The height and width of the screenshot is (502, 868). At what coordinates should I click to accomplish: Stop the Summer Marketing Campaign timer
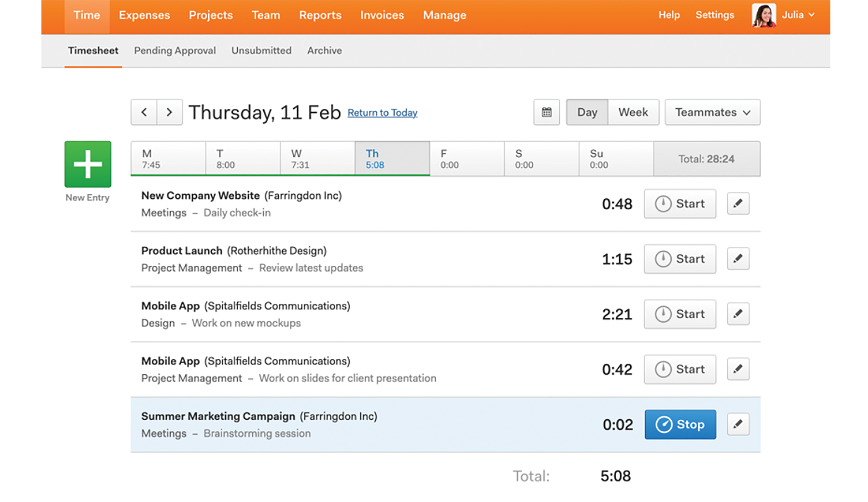[x=680, y=424]
